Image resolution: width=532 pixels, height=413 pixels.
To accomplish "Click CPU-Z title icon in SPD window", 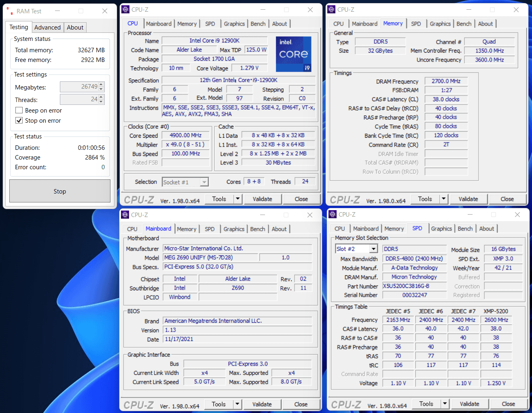I will [333, 215].
